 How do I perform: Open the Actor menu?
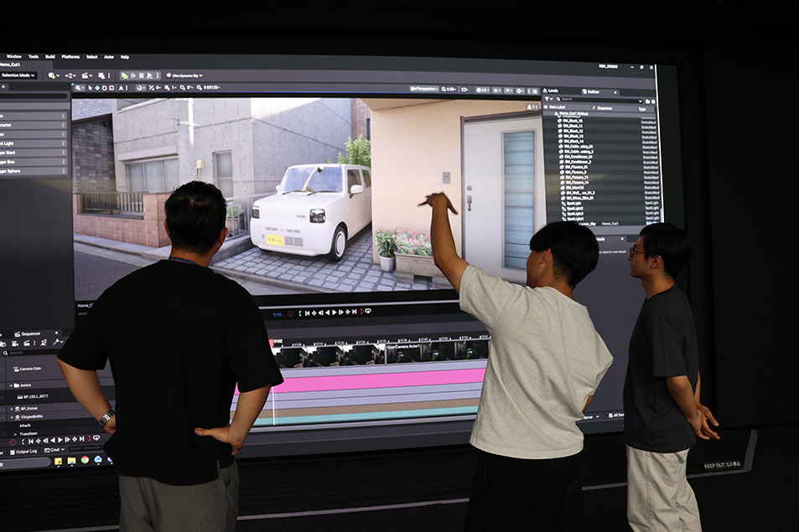tap(109, 56)
